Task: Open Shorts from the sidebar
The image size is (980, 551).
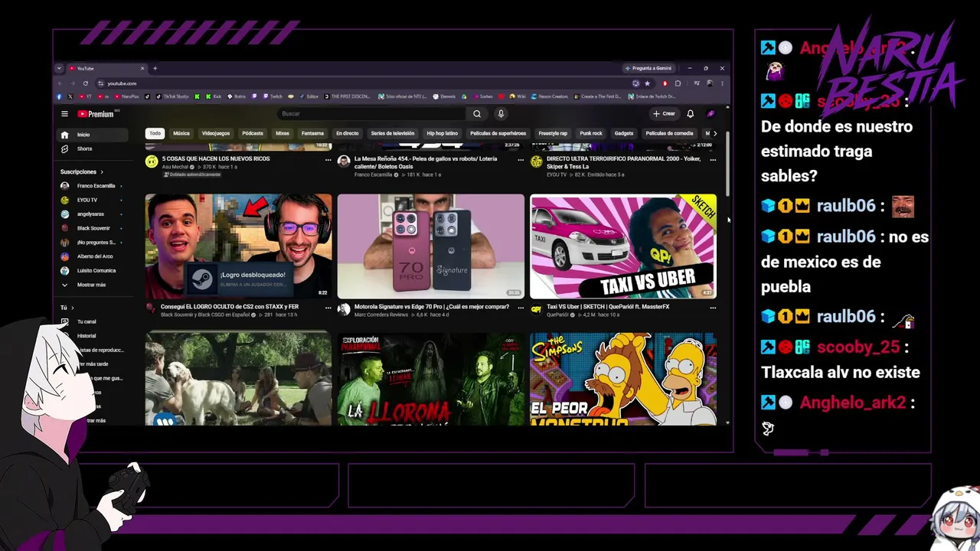Action: pyautogui.click(x=93, y=148)
